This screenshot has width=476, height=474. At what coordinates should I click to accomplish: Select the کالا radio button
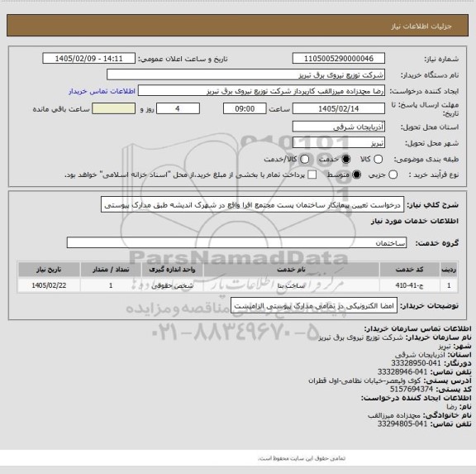[x=378, y=159]
